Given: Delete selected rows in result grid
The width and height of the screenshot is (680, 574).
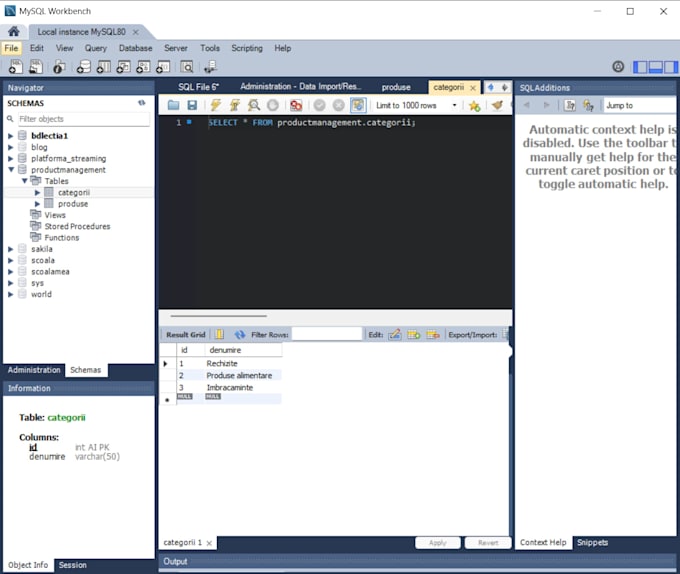Looking at the screenshot, I should click(x=433, y=334).
